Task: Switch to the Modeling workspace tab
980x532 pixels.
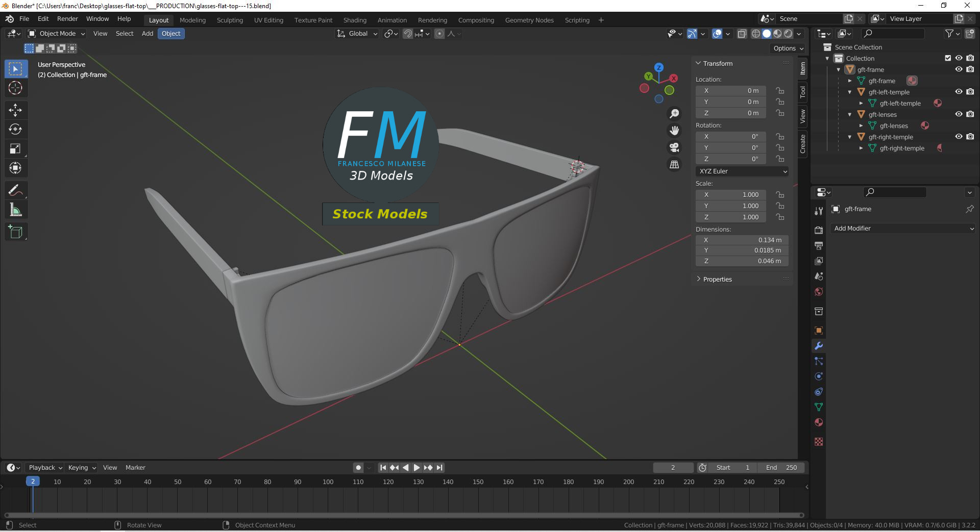Action: (x=192, y=20)
